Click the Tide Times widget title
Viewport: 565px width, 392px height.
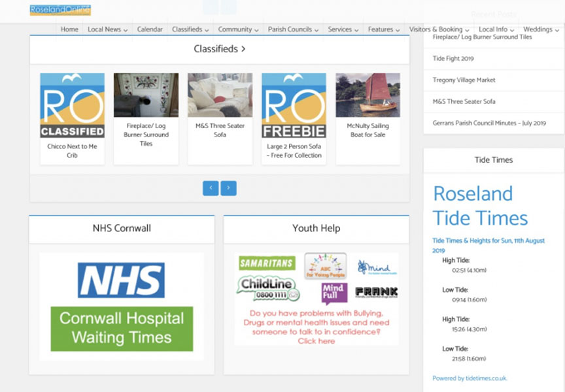click(494, 160)
